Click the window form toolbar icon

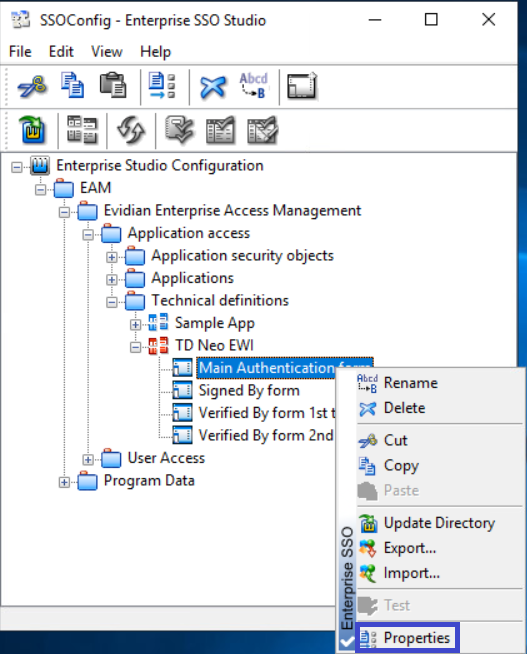coord(302,86)
